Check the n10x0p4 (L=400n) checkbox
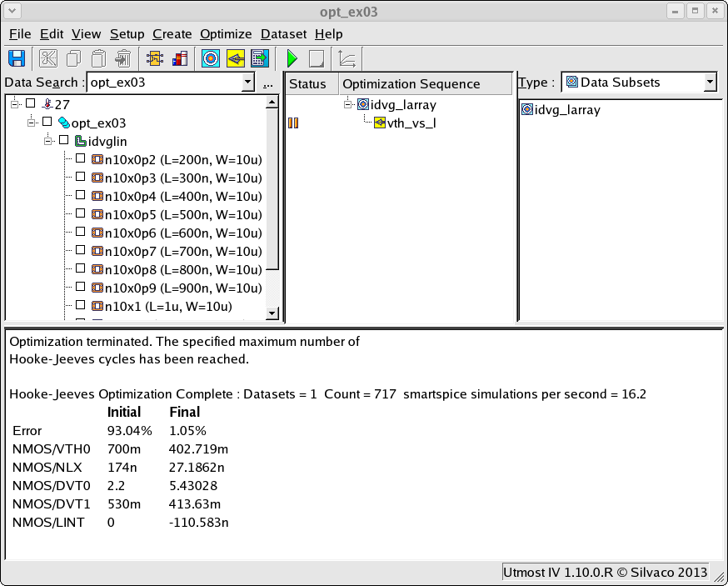Screen dimensions: 728x586 [x=80, y=195]
